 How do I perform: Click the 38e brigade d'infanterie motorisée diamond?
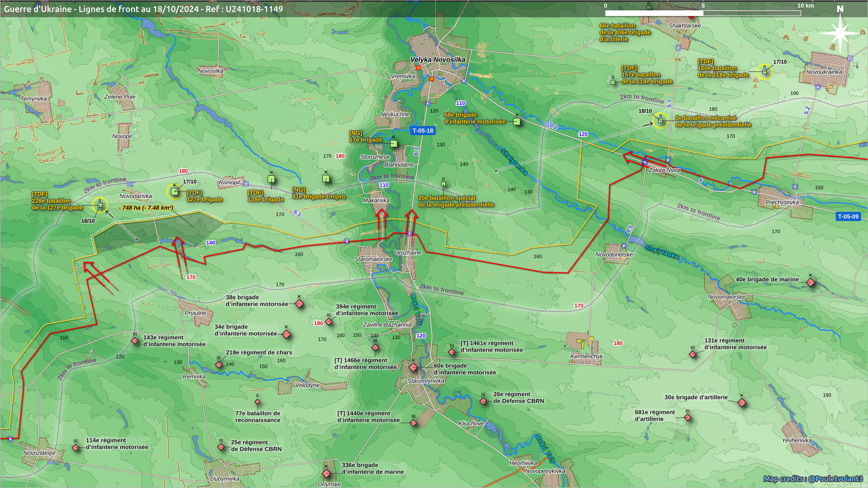click(299, 304)
